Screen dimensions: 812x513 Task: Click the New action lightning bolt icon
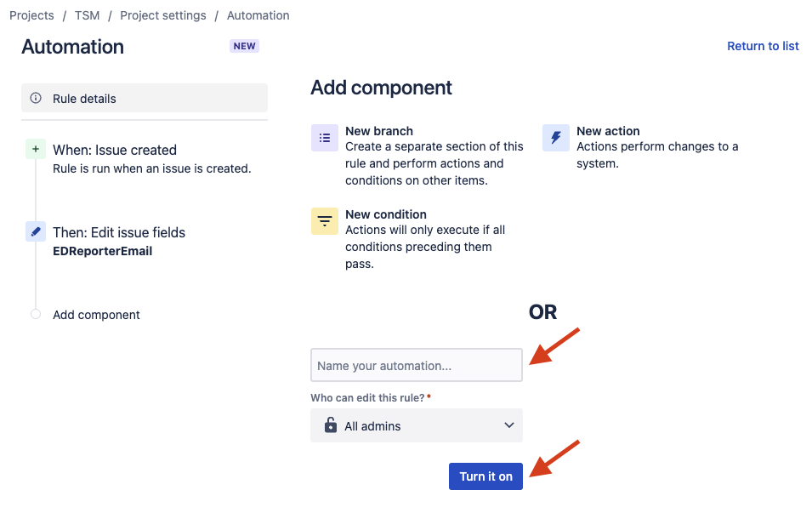point(556,138)
